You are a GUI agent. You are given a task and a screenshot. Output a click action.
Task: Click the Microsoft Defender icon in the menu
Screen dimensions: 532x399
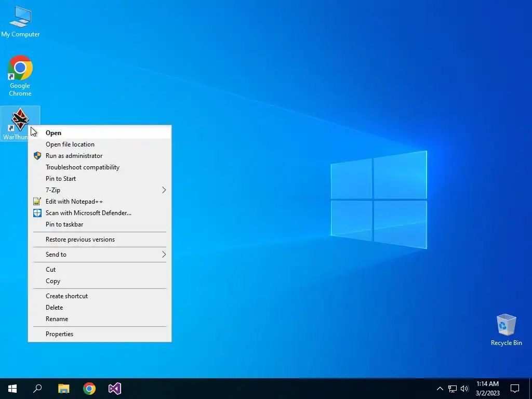click(x=37, y=212)
